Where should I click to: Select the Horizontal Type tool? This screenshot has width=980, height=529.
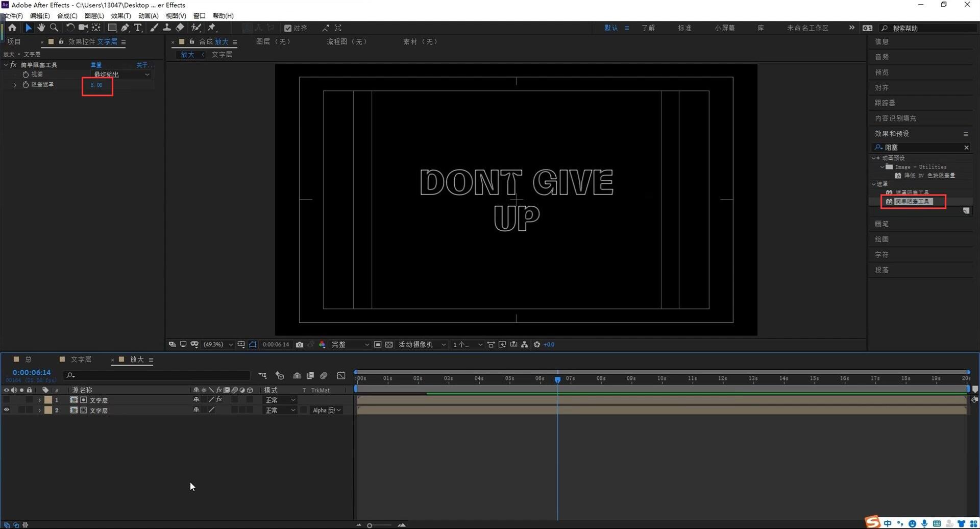(138, 28)
